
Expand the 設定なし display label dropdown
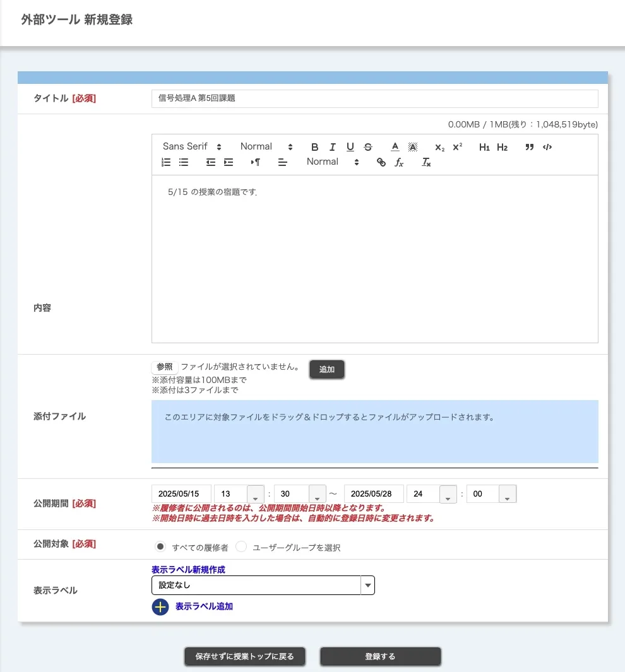pos(367,586)
